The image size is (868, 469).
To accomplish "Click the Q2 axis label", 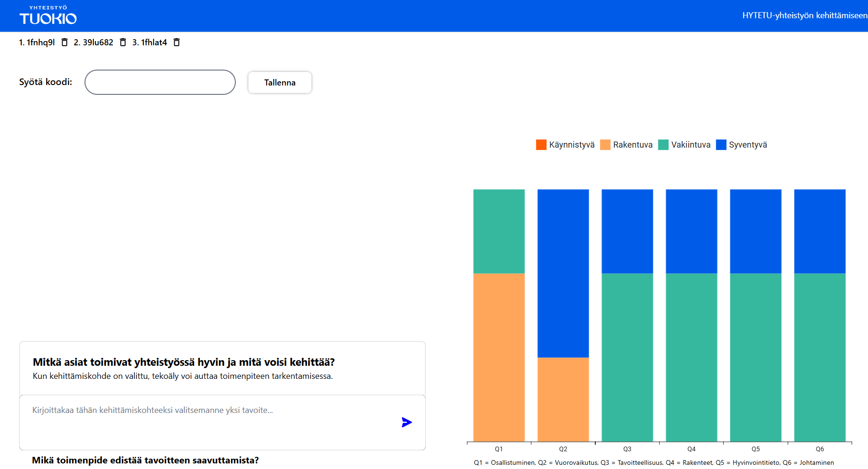I will [563, 449].
